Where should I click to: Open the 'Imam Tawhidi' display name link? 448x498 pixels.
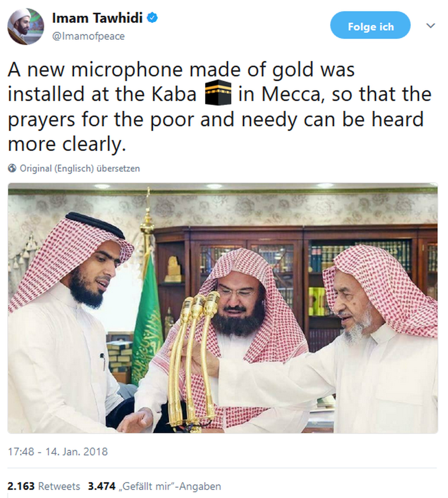tap(97, 18)
